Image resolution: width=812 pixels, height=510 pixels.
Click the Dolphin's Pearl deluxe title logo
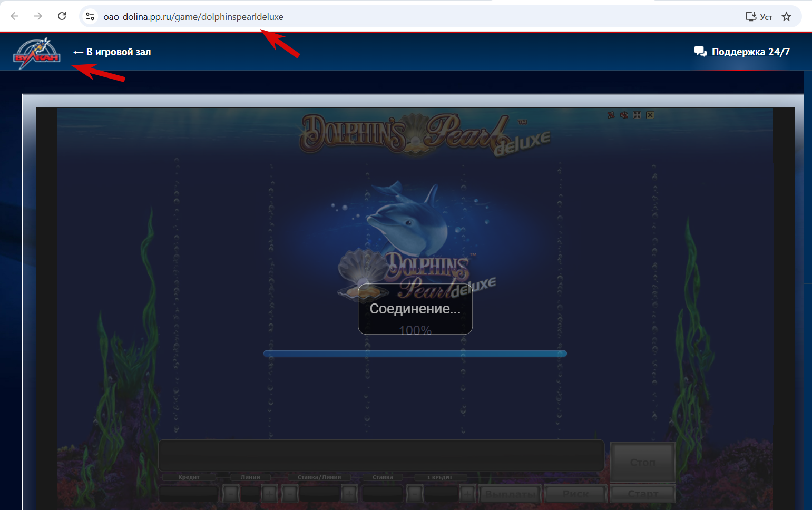tap(426, 135)
